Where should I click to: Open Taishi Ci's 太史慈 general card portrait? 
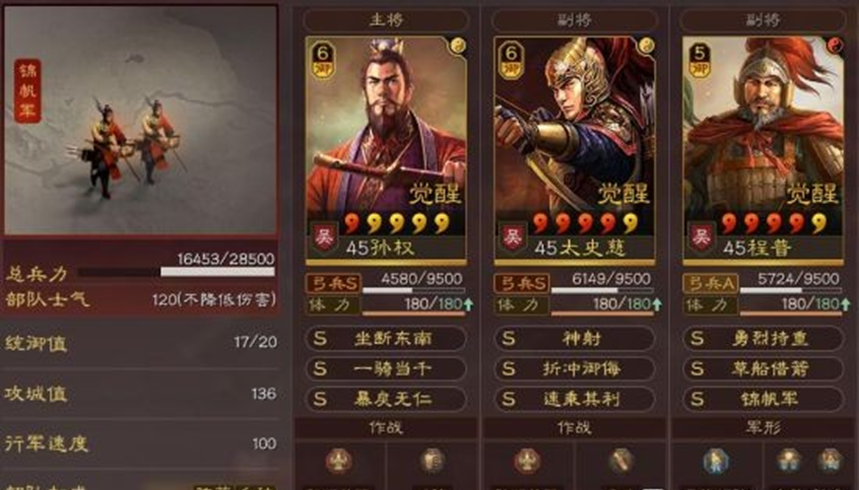(574, 151)
